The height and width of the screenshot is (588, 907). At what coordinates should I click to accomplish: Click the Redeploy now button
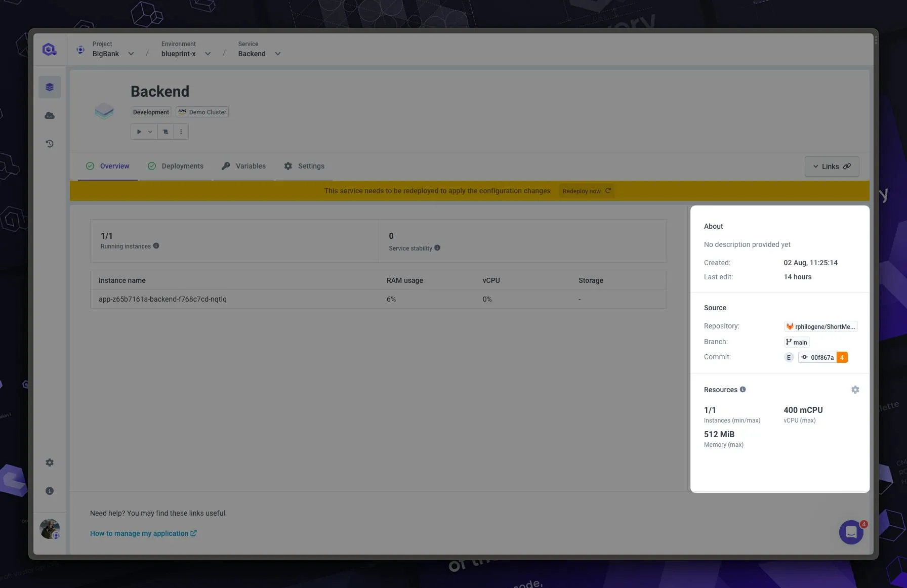click(x=586, y=191)
